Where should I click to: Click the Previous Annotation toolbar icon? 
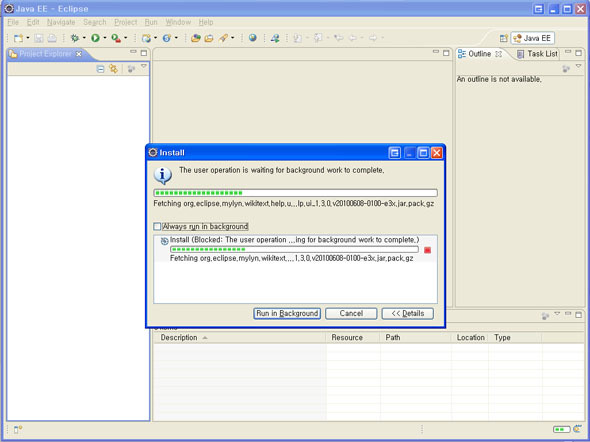(318, 38)
